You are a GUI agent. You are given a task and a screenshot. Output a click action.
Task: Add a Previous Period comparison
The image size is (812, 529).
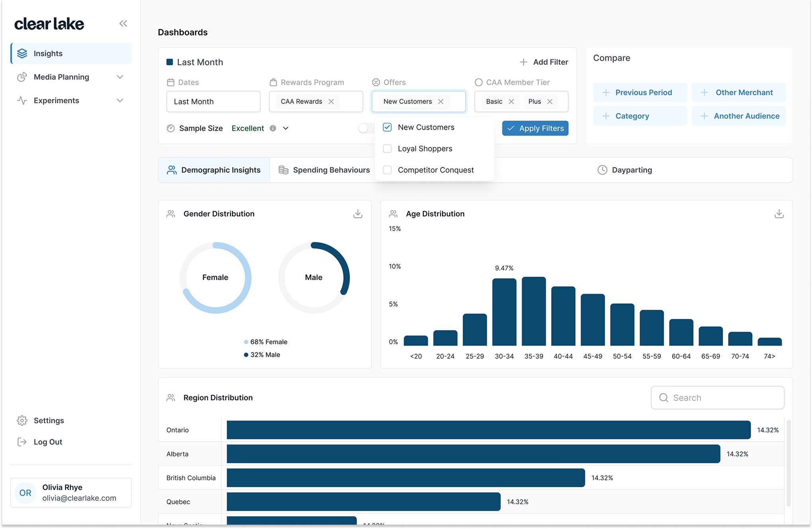coord(640,93)
